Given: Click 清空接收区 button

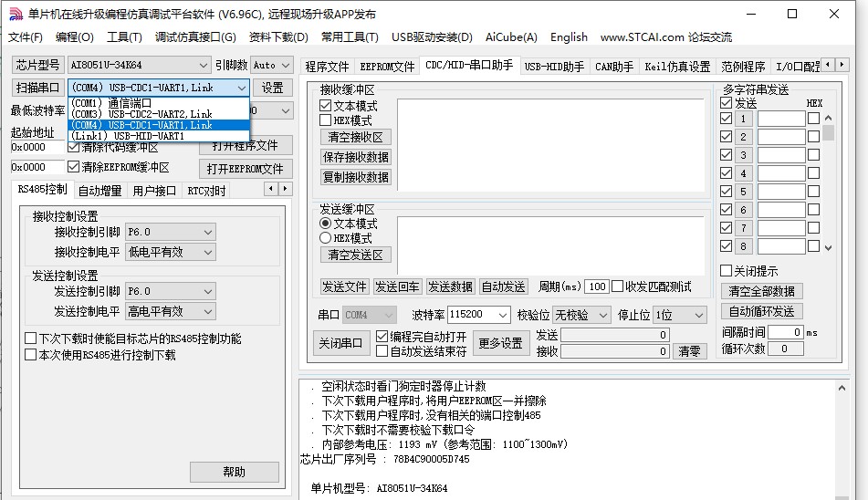Looking at the screenshot, I should (x=355, y=137).
